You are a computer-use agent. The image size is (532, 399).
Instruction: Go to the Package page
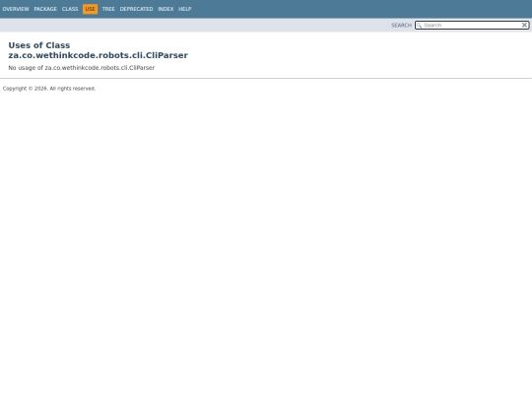[45, 9]
